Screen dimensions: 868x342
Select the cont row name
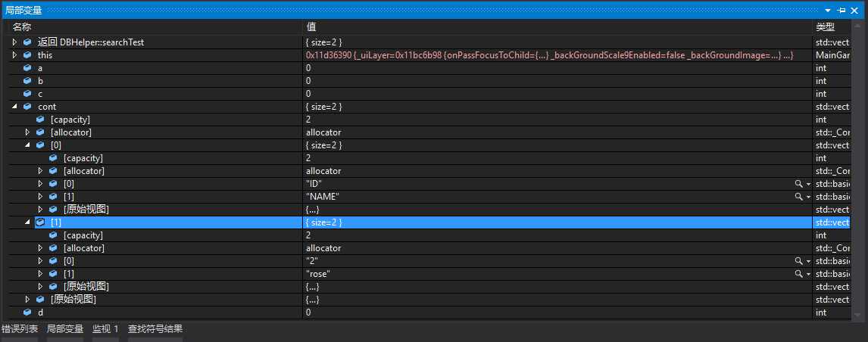[46, 107]
